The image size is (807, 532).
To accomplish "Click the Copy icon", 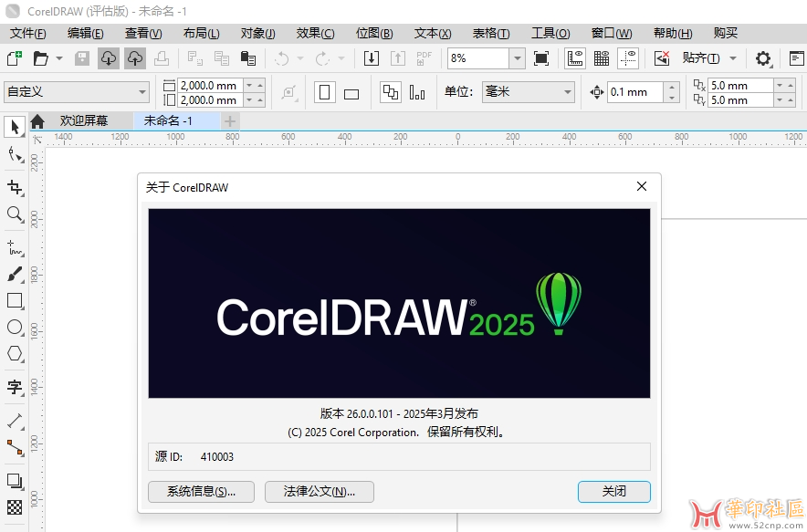I will pyautogui.click(x=222, y=58).
